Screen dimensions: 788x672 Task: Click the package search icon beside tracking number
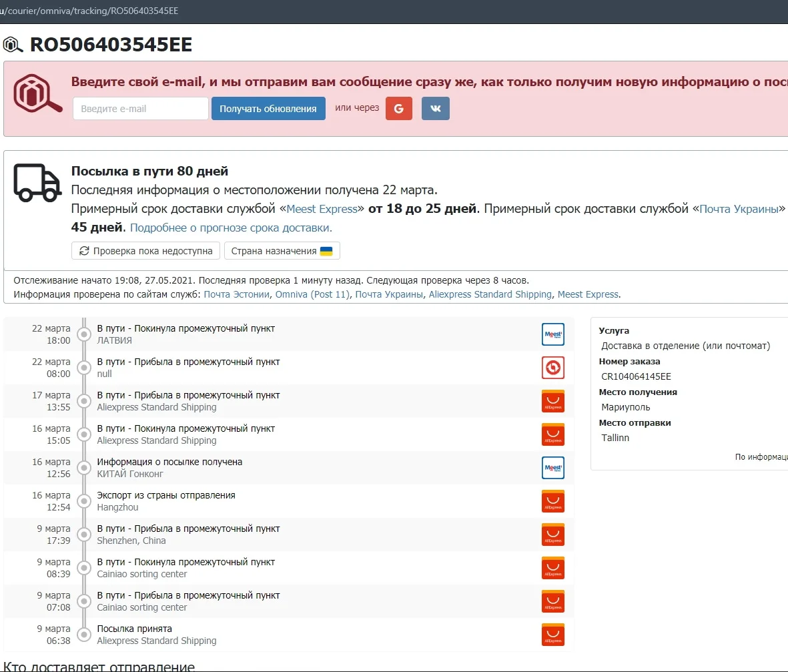click(x=13, y=45)
